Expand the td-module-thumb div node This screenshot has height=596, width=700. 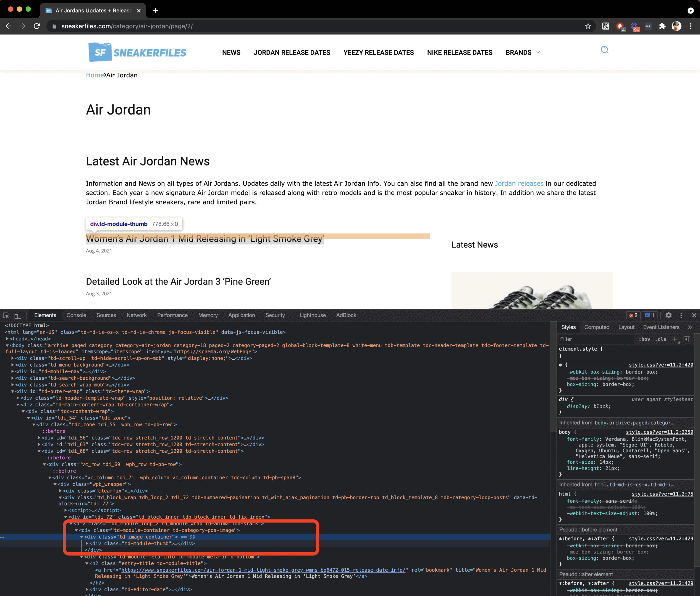[87, 543]
